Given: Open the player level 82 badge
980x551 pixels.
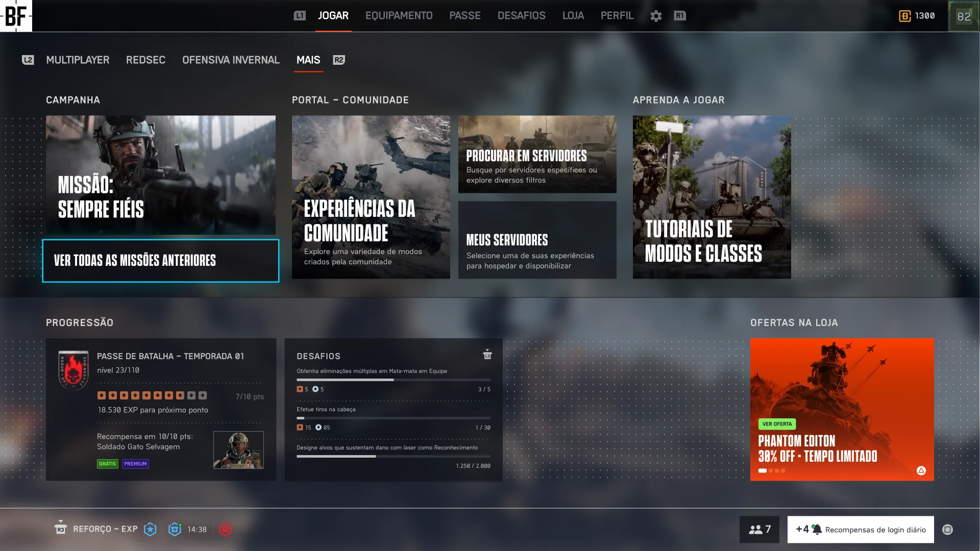Looking at the screenshot, I should coord(964,16).
